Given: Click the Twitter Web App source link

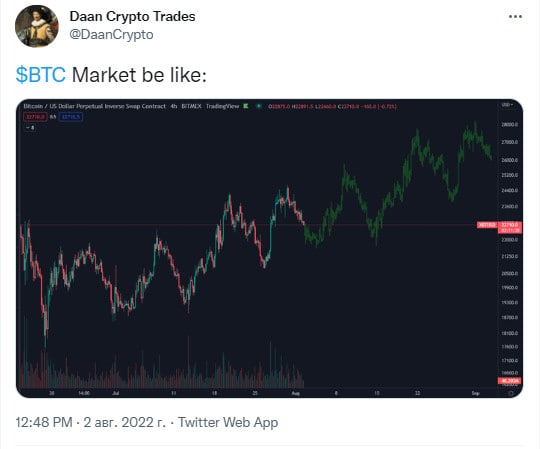Looking at the screenshot, I should click(228, 422).
